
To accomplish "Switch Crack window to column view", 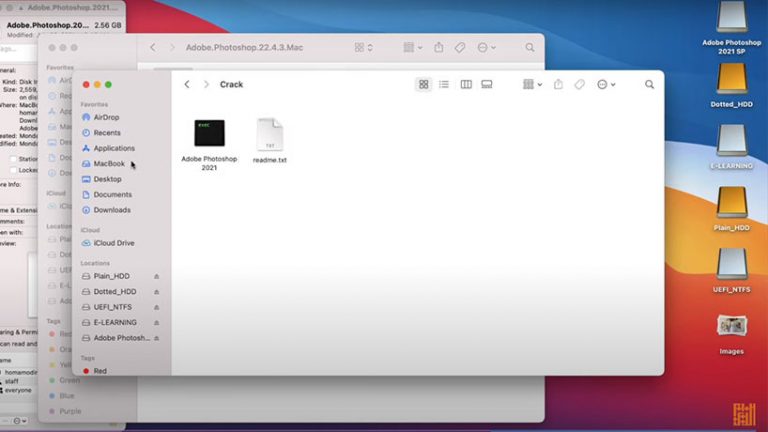I will tap(466, 84).
